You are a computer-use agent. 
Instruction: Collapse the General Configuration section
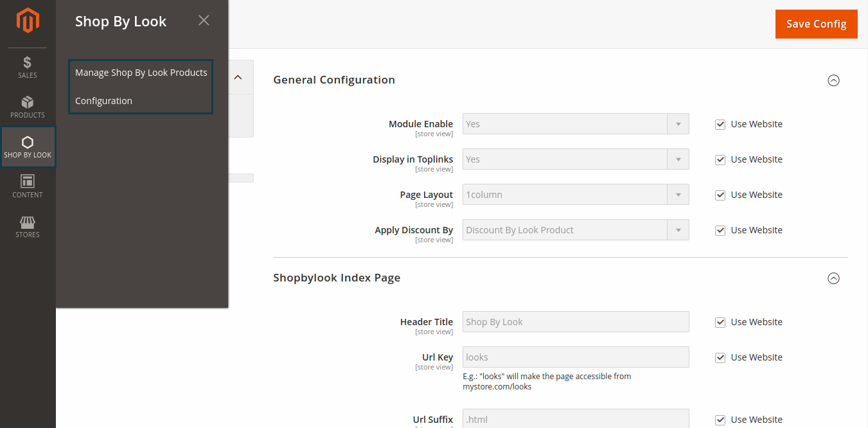(x=833, y=80)
